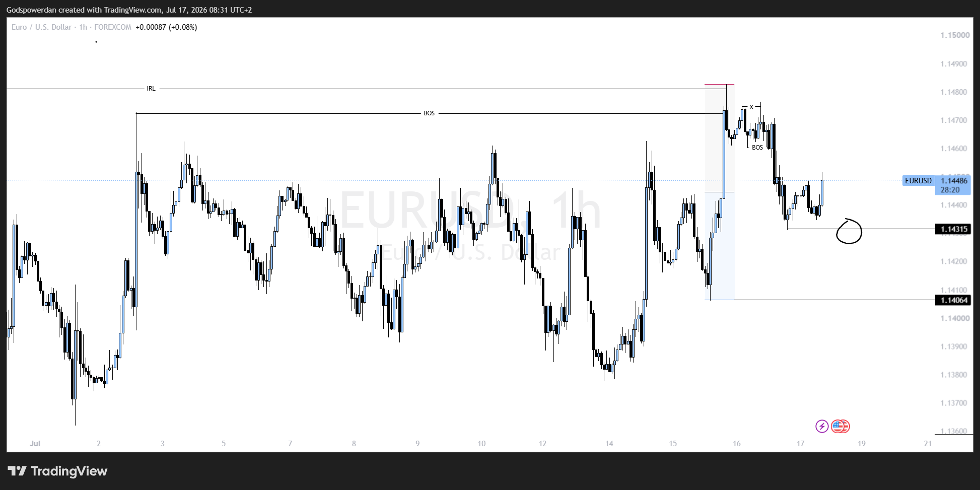This screenshot has width=980, height=490.
Task: Click the TradingView logo at bottom left
Action: coord(57,471)
